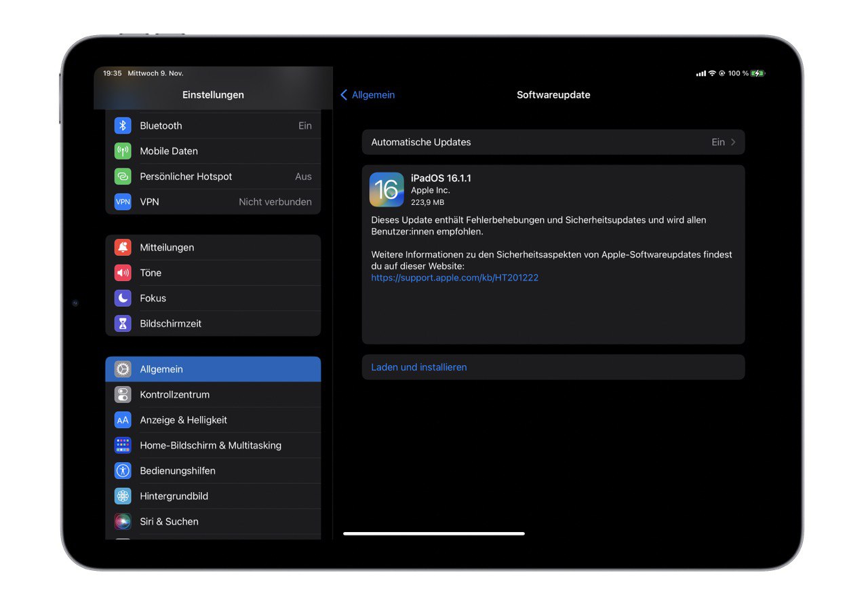Viewport: 868px width, 606px height.
Task: Open Bildschirmzeit settings
Action: (x=213, y=324)
